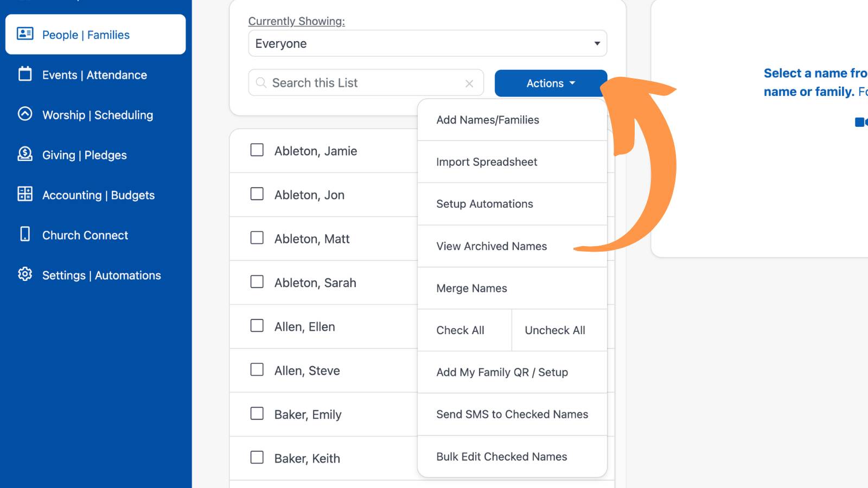Select the name Allen, Steve

(307, 371)
